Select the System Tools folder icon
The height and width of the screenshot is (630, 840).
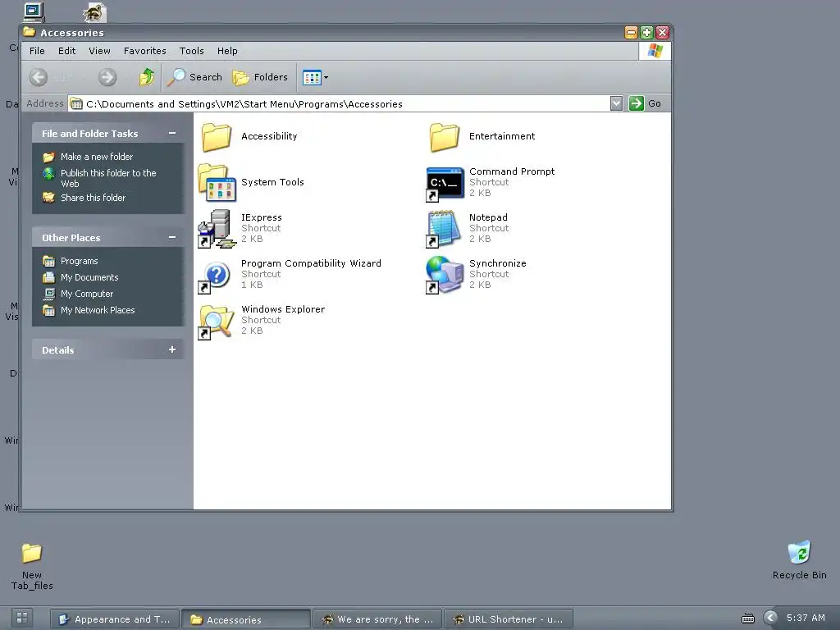click(x=217, y=183)
